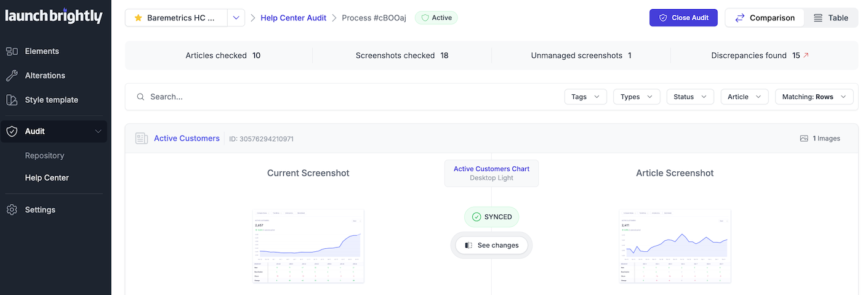Click the image icon next to 1 Images

[804, 139]
